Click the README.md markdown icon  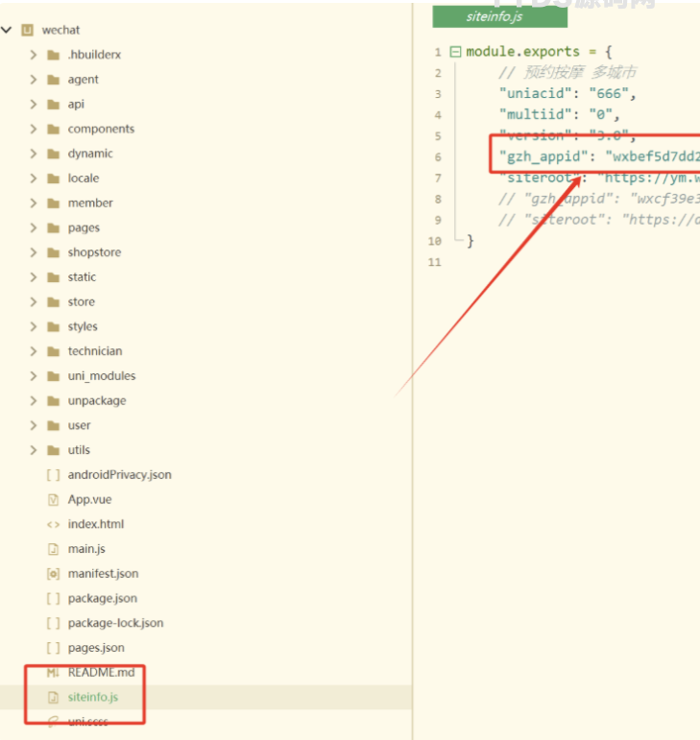tap(53, 672)
